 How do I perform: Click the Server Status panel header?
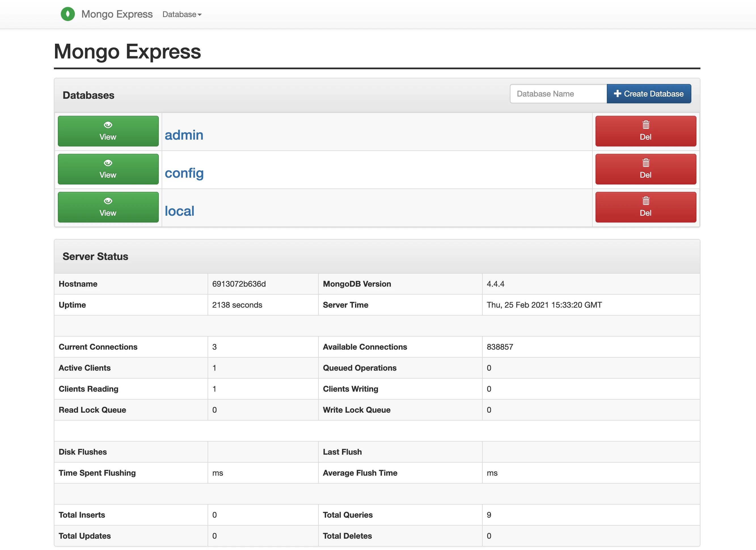95,256
